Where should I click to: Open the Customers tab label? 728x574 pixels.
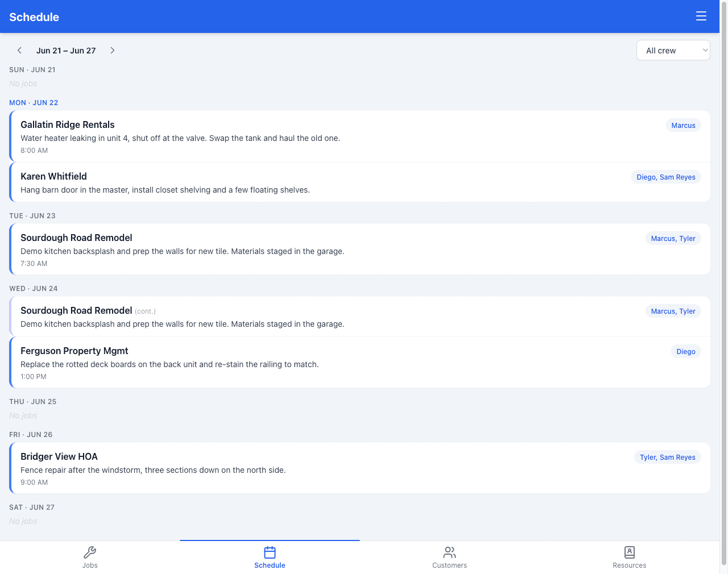450,565
